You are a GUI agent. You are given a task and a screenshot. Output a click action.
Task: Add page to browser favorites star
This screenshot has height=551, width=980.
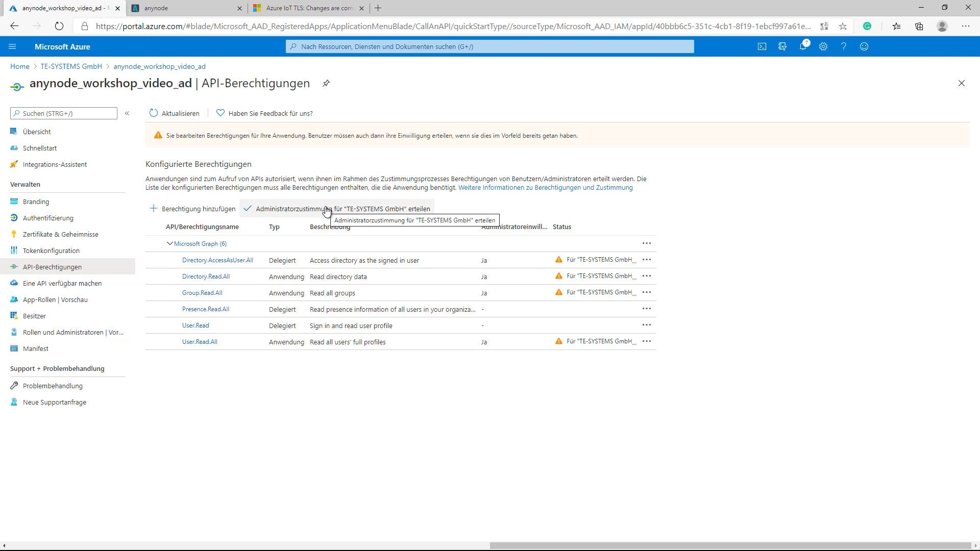[x=843, y=26]
